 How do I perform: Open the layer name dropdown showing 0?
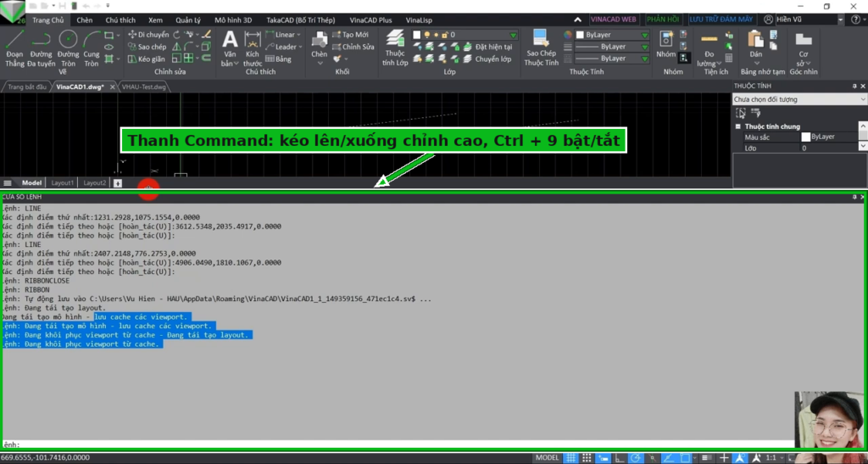point(465,34)
